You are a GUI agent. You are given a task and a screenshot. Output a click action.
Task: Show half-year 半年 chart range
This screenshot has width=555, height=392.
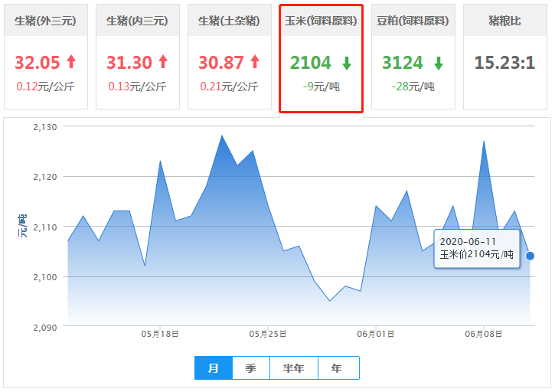293,368
